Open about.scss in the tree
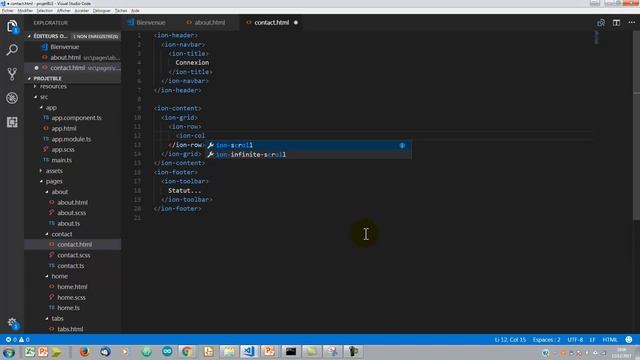 tap(71, 213)
